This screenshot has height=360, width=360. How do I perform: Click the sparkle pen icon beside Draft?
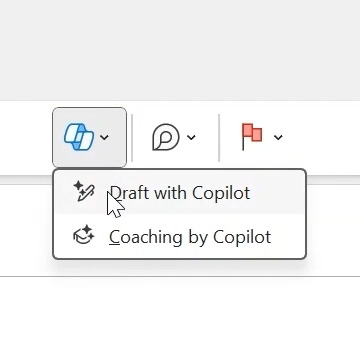(x=84, y=191)
